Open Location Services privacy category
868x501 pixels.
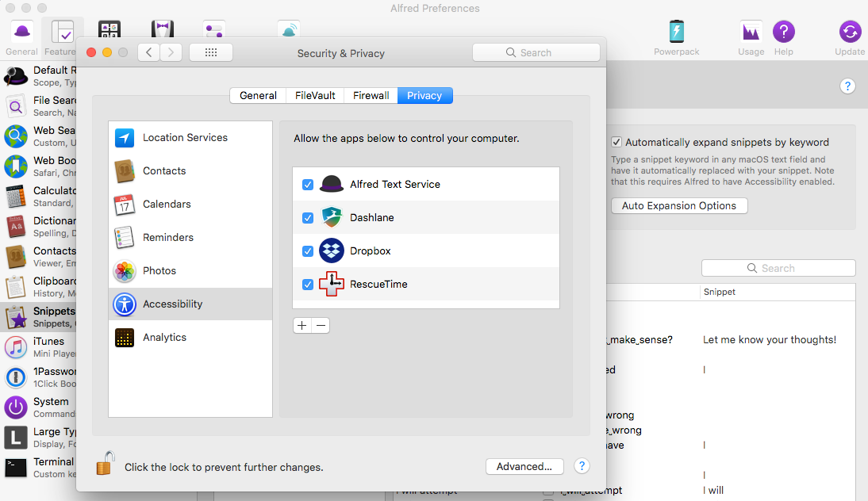click(x=190, y=138)
